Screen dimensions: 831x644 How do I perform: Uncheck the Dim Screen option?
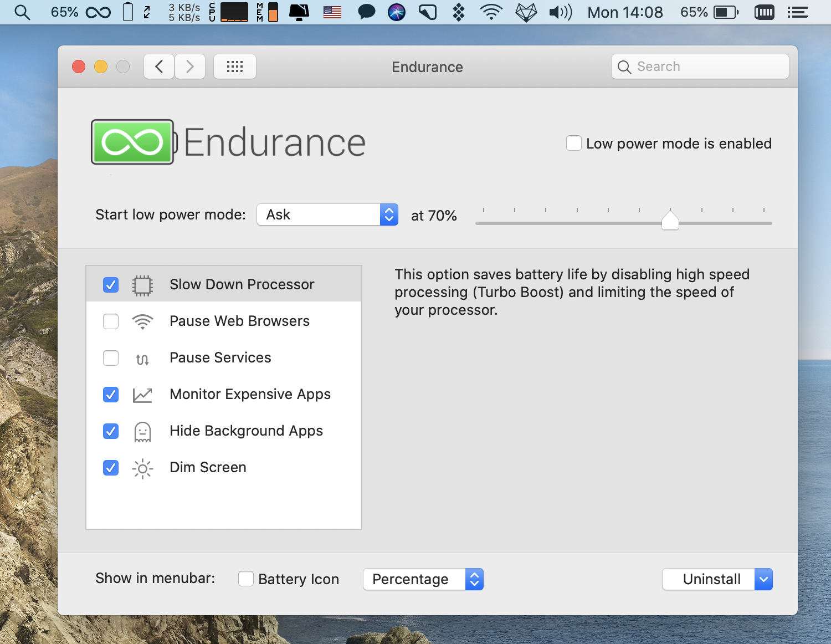111,468
